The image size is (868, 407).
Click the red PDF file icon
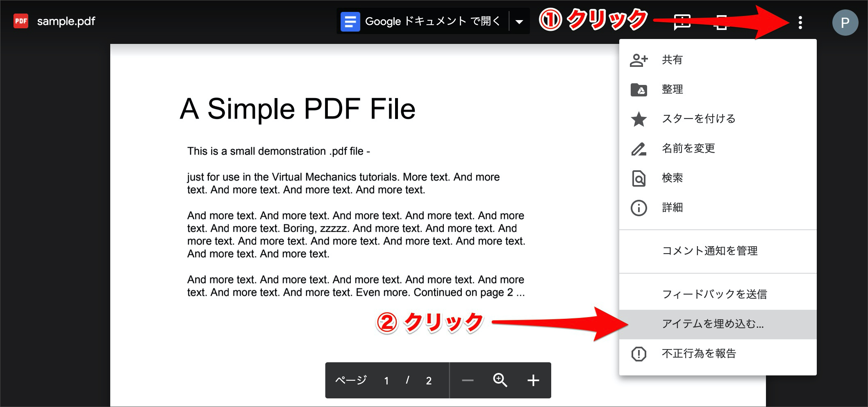click(x=21, y=21)
